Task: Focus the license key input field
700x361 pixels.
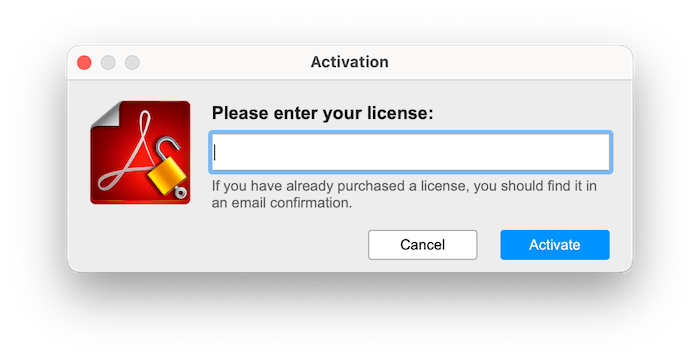Action: coord(410,152)
